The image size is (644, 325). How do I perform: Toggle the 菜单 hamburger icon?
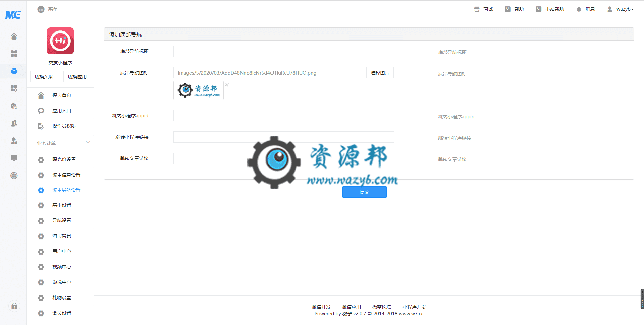(41, 9)
